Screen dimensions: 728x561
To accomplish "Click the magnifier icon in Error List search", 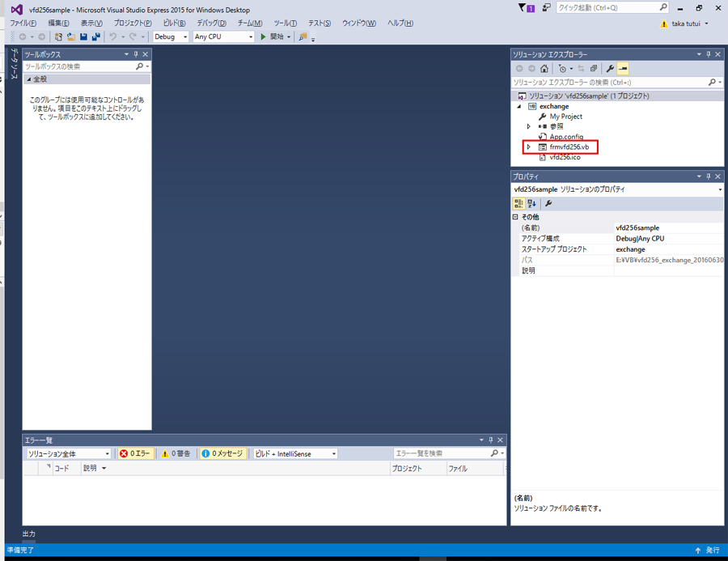I will tap(494, 453).
